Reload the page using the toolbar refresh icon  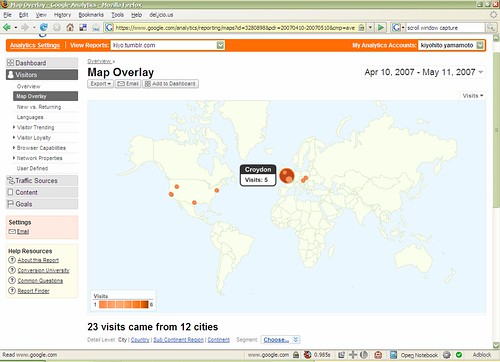[x=44, y=27]
